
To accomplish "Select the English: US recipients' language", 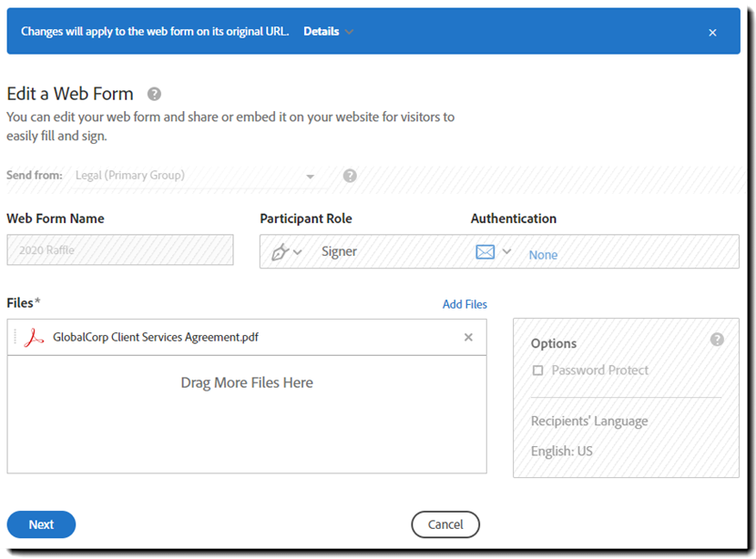I will (x=562, y=451).
